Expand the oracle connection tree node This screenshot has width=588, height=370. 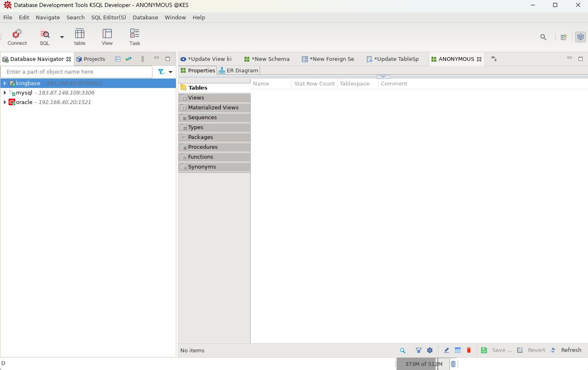coord(5,102)
